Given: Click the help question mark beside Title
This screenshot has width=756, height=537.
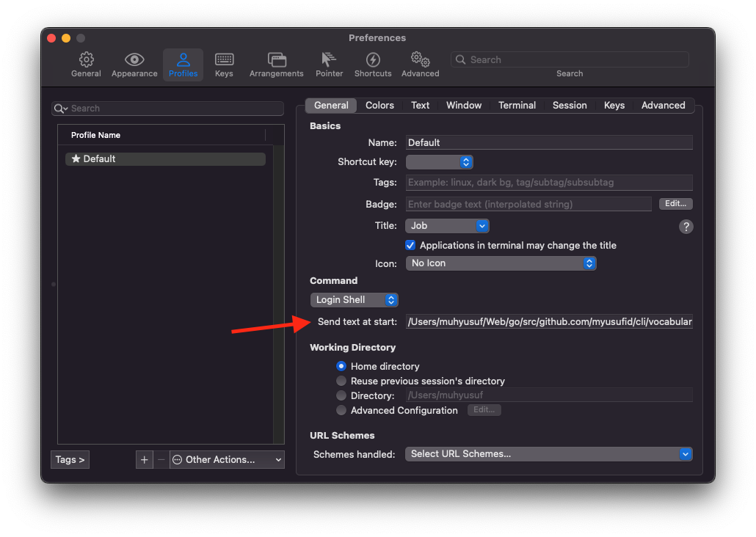Looking at the screenshot, I should 686,227.
